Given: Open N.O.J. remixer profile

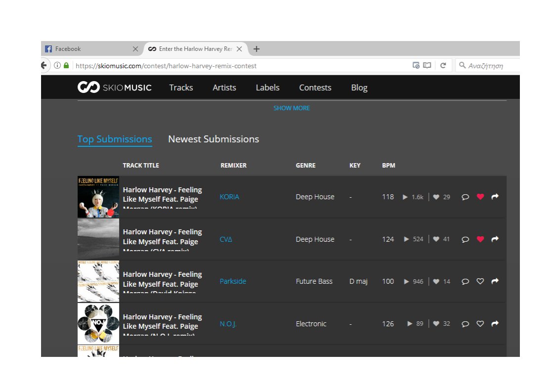Looking at the screenshot, I should click(228, 324).
